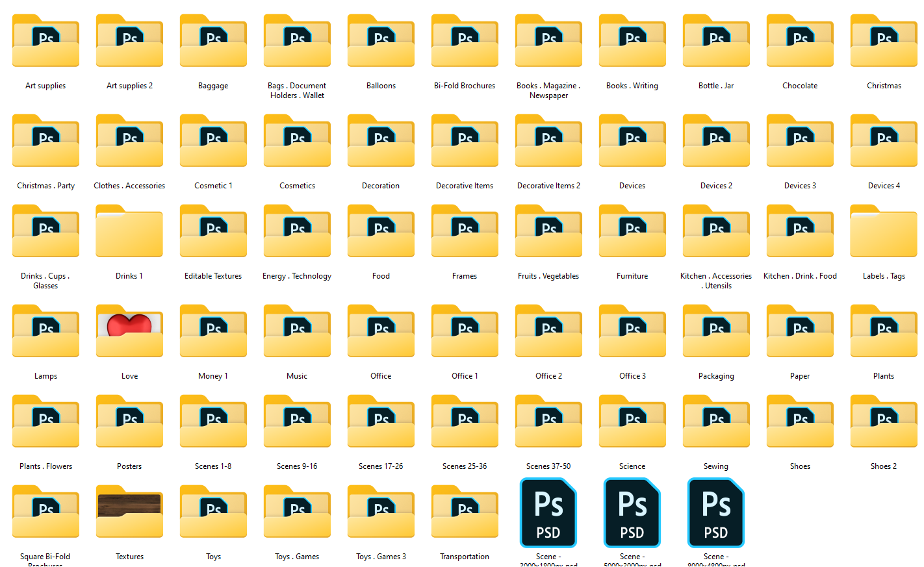Image resolution: width=924 pixels, height=567 pixels.
Task: Select the Art supplies 2 folder
Action: pyautogui.click(x=129, y=42)
